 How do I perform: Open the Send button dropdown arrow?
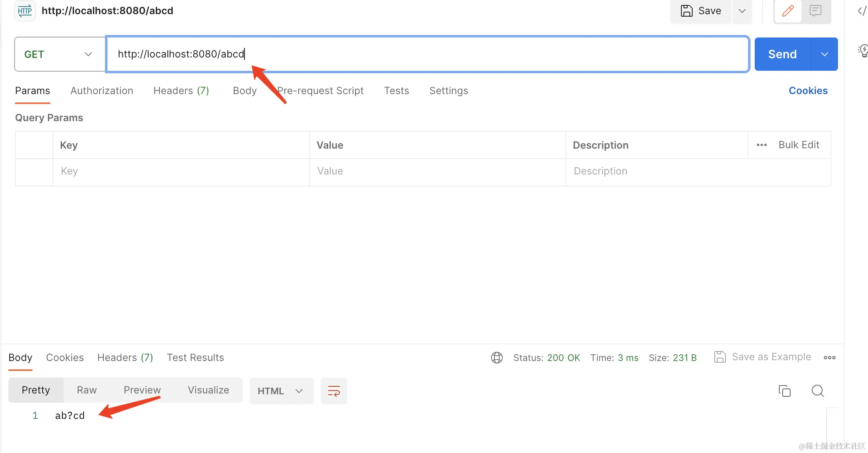[824, 54]
